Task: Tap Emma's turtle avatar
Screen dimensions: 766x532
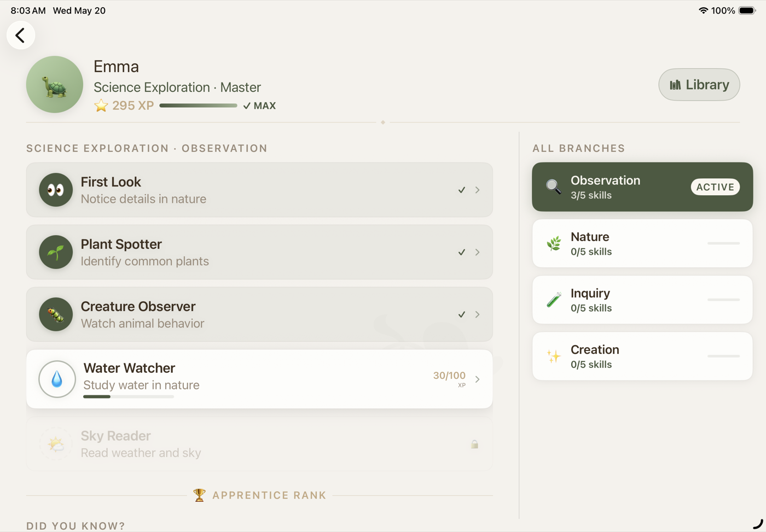Action: tap(55, 84)
